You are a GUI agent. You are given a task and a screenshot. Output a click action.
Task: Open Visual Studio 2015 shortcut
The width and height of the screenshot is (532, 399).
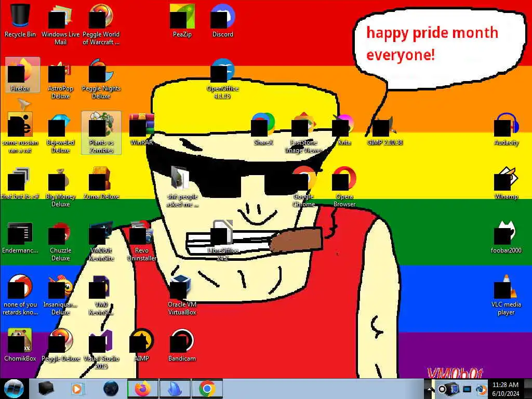(101, 349)
